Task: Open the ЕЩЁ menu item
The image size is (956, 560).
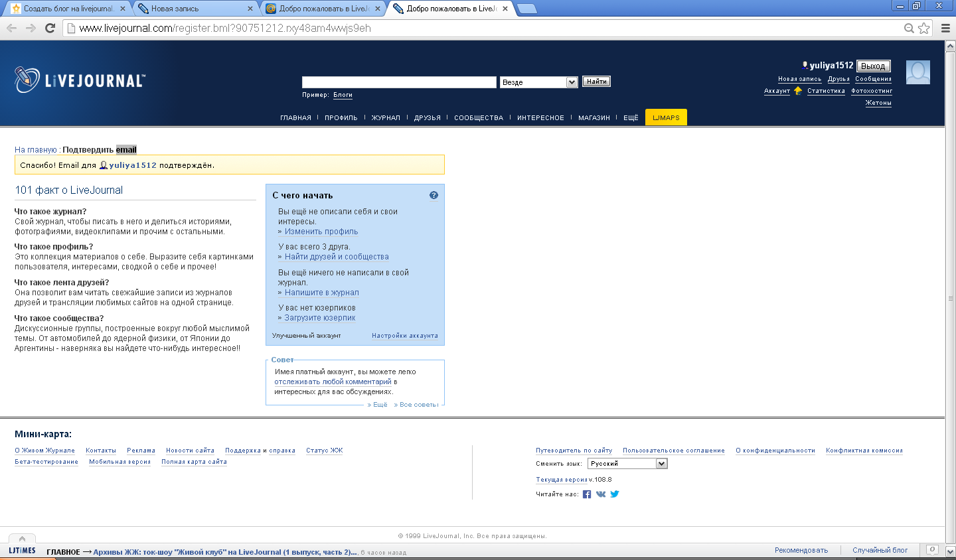Action: [x=631, y=118]
